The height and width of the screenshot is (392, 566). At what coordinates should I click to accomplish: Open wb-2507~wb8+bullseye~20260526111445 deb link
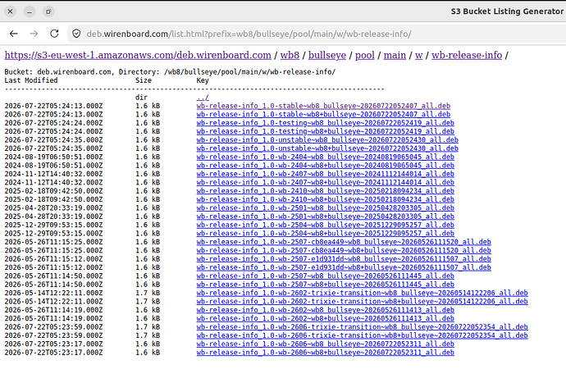(x=325, y=285)
